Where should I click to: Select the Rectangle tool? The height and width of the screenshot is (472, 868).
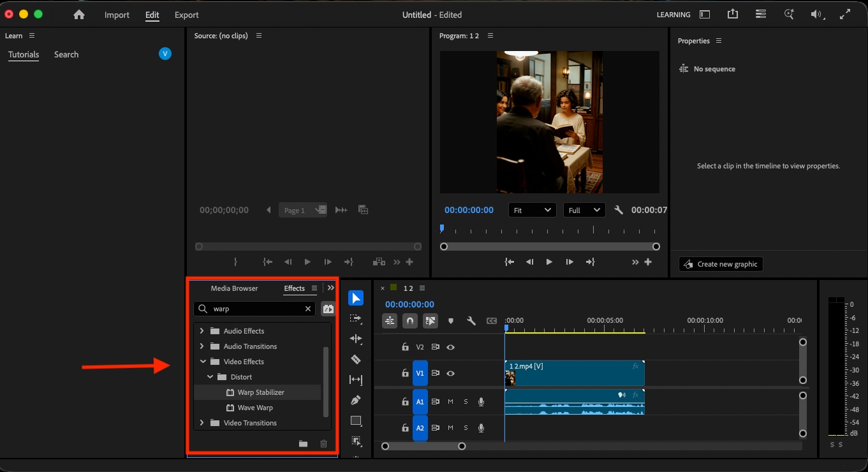356,420
